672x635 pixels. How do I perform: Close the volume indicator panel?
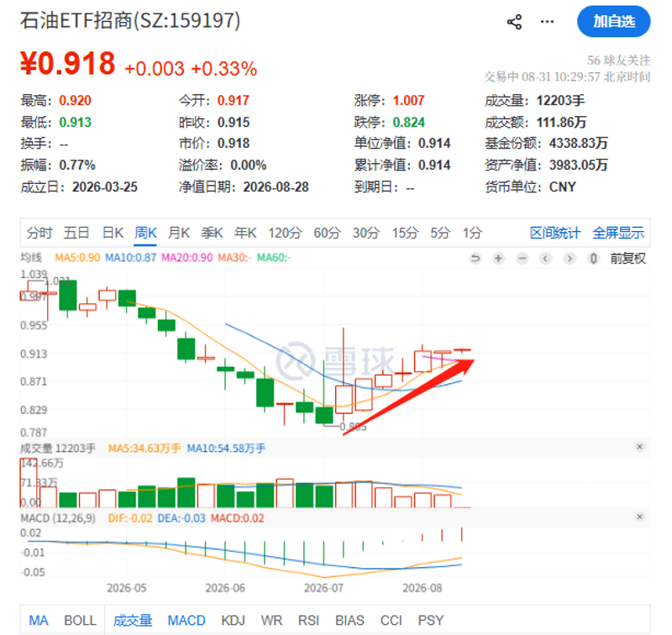coord(639,447)
